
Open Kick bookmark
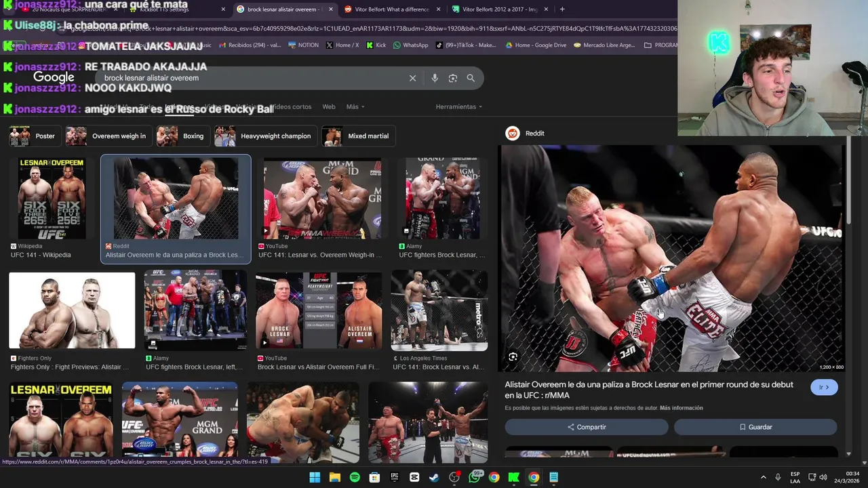[376, 45]
